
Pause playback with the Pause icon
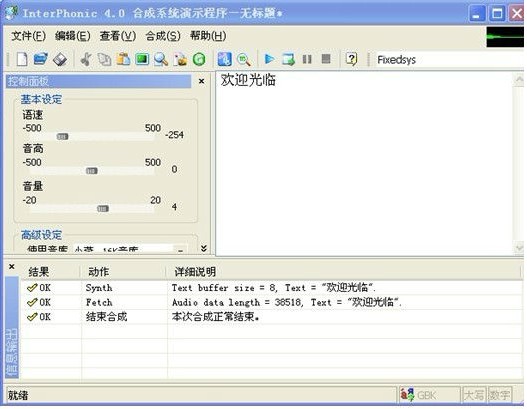coord(307,59)
